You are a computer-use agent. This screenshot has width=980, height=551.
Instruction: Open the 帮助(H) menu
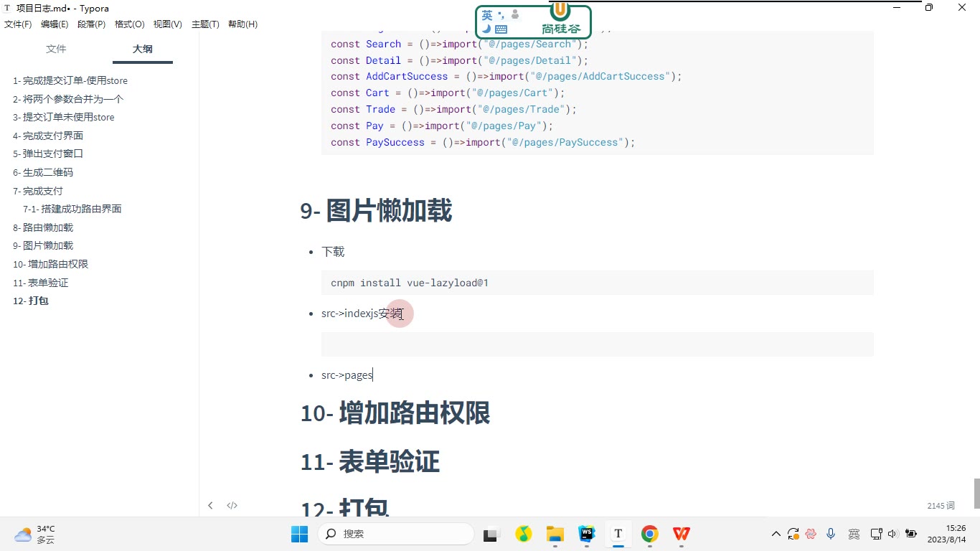[x=242, y=24]
